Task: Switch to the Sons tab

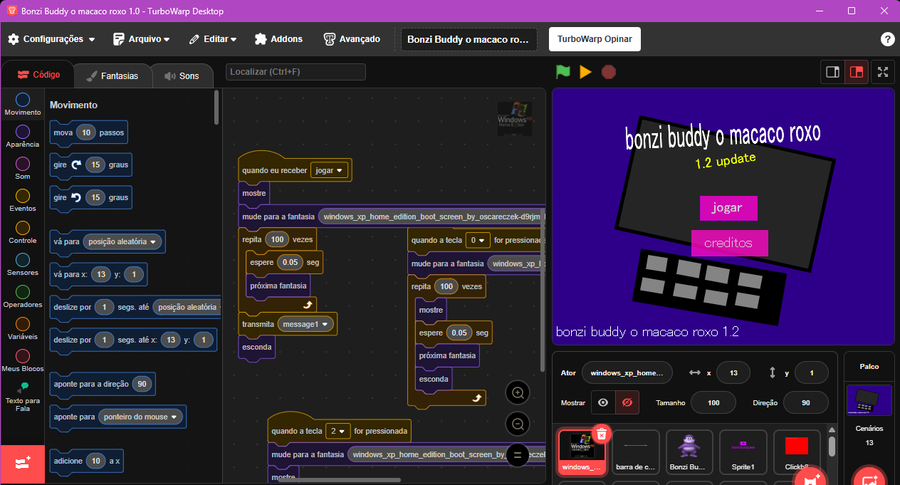Action: (x=182, y=76)
